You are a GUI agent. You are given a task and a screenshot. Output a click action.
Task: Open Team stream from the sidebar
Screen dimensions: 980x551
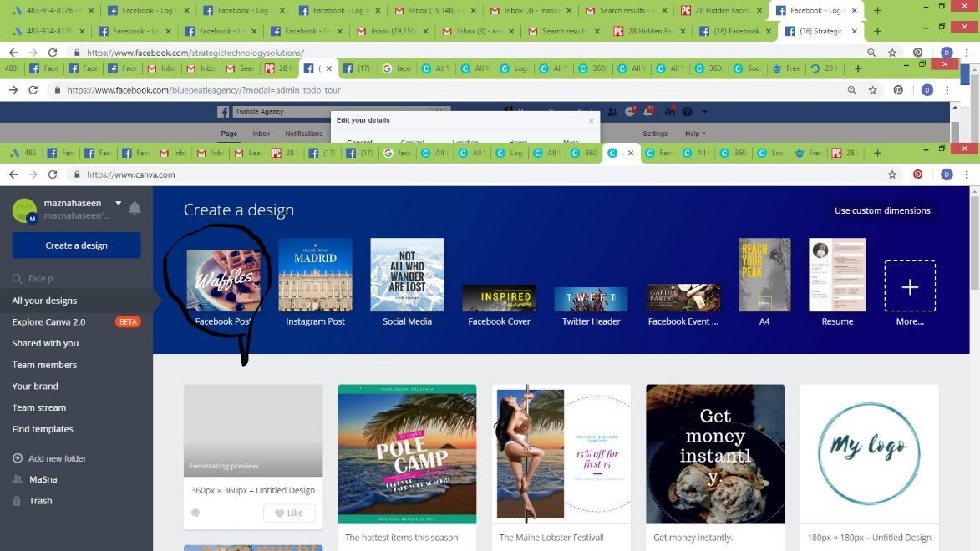[38, 407]
